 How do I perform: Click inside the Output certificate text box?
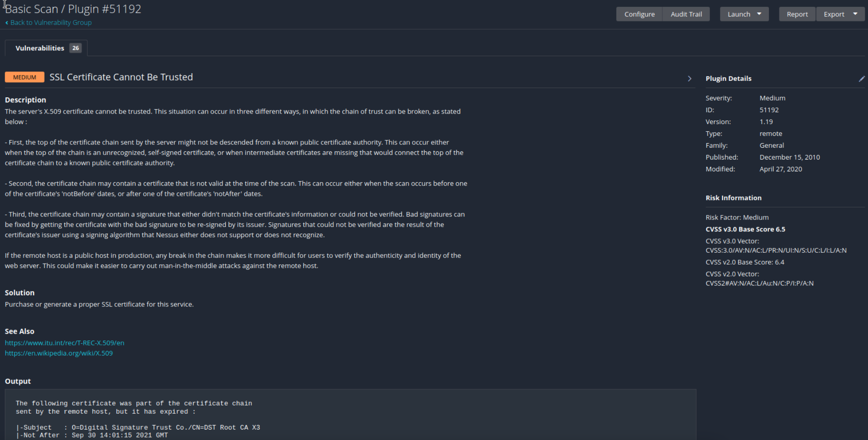tap(350, 415)
